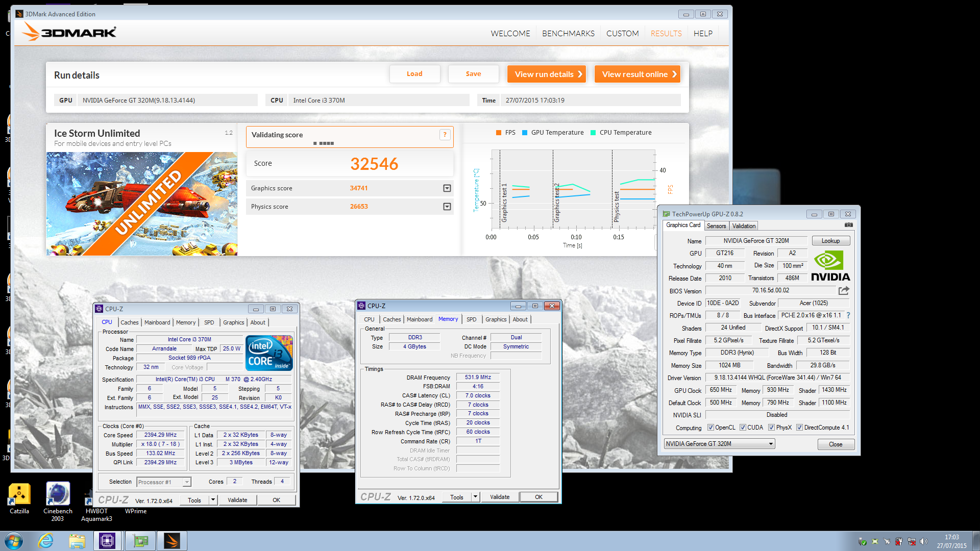Open the CUSTOM menu in 3DMark
This screenshot has height=551, width=980.
click(622, 33)
